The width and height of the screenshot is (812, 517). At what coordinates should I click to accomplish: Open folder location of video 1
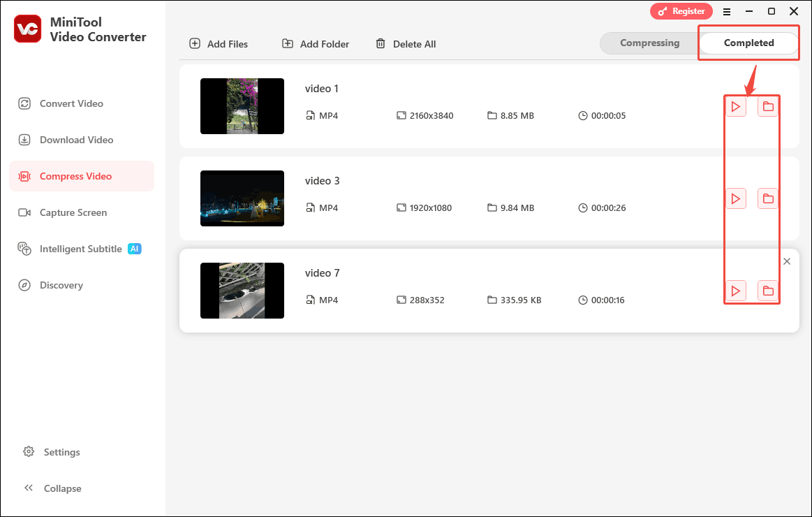pos(768,106)
